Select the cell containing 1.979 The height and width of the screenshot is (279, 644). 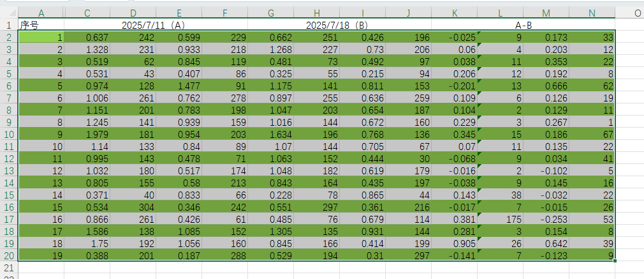click(87, 135)
